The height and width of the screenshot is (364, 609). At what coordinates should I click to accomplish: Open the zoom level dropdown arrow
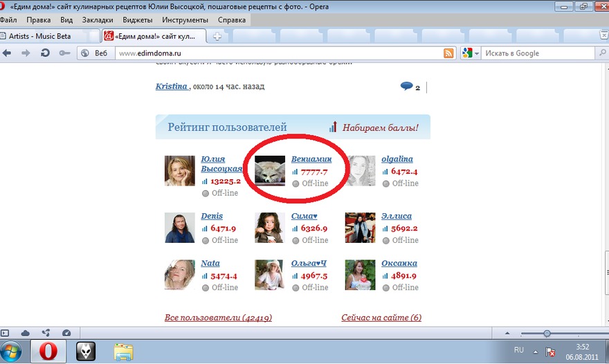[x=507, y=333]
